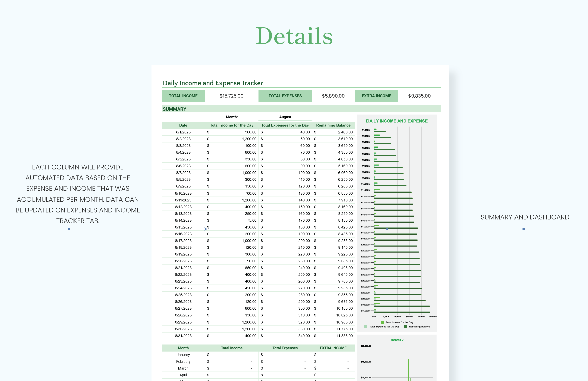Image resolution: width=588 pixels, height=381 pixels.
Task: Click the TOTAL INCOME header cell
Action: click(x=183, y=96)
